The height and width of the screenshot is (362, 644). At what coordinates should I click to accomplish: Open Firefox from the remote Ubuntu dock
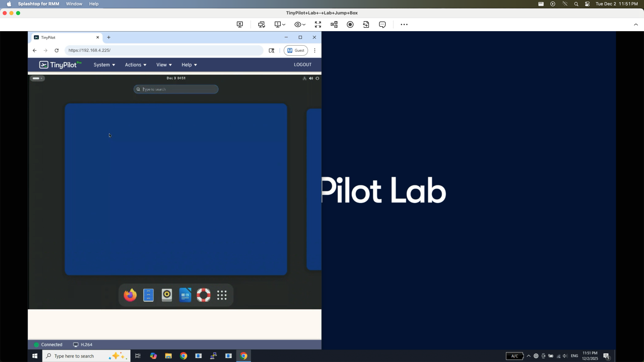pyautogui.click(x=130, y=295)
